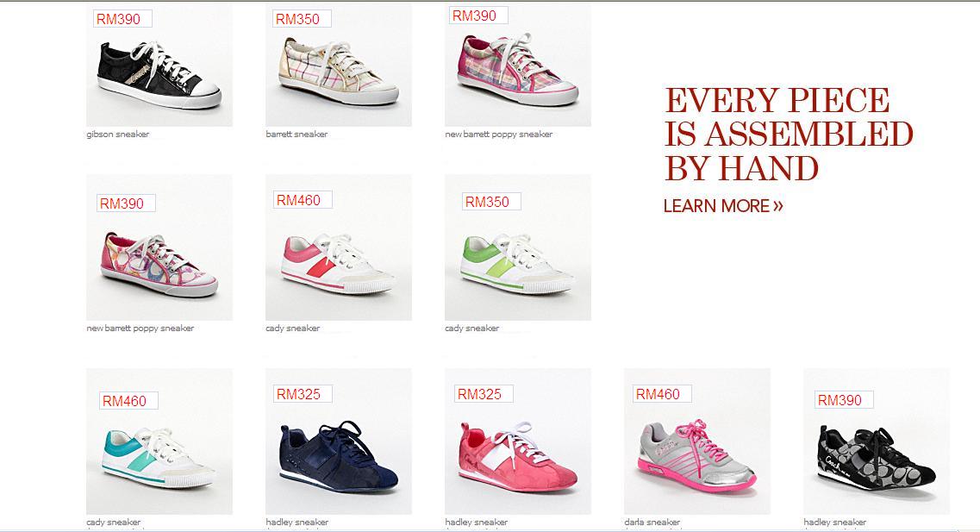Choose the pink and white cady sneaker
980x532 pixels.
click(338, 247)
